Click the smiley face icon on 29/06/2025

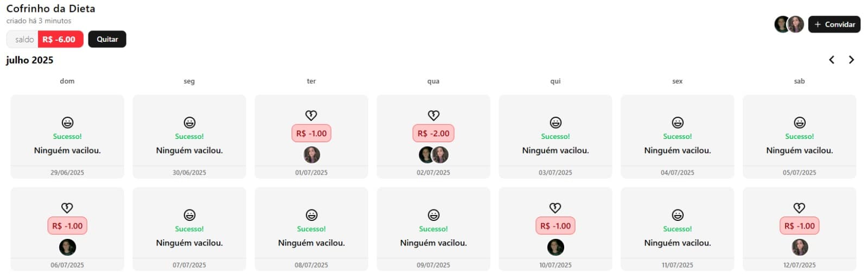point(67,123)
